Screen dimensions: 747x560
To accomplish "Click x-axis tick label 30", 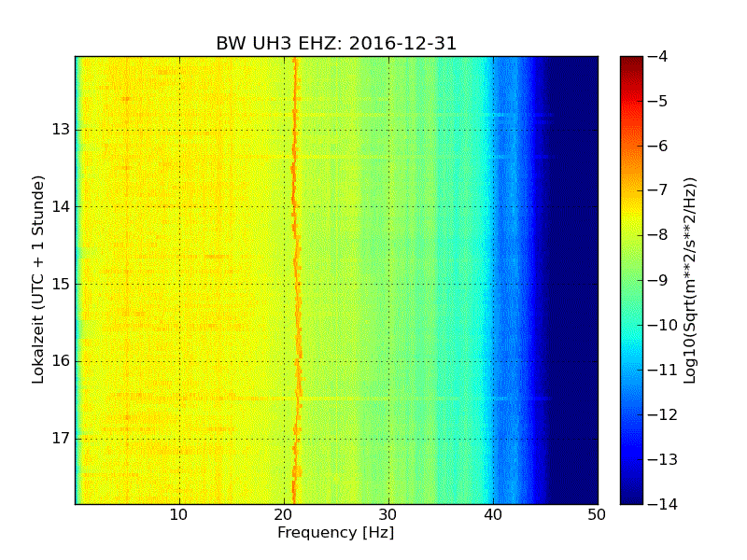I will pyautogui.click(x=388, y=515).
